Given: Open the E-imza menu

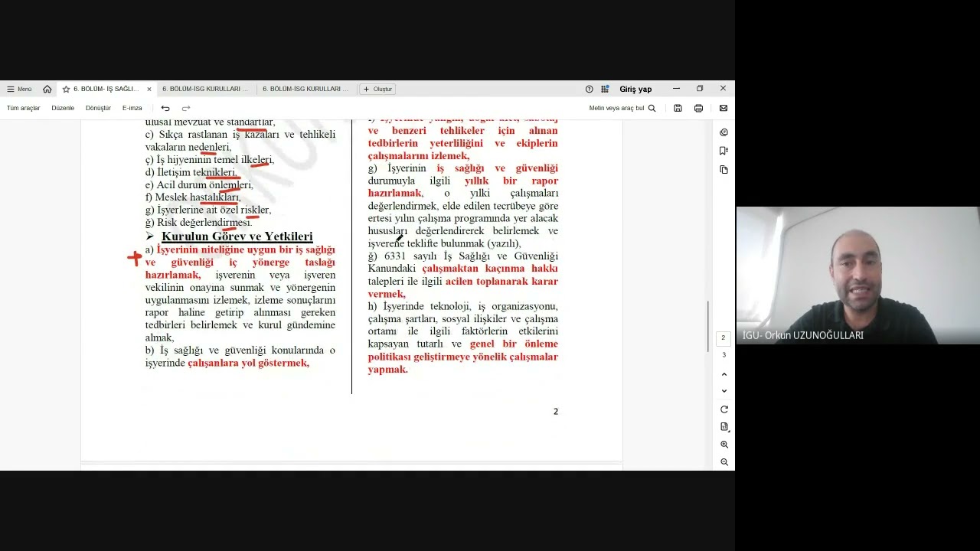Looking at the screenshot, I should (x=132, y=108).
